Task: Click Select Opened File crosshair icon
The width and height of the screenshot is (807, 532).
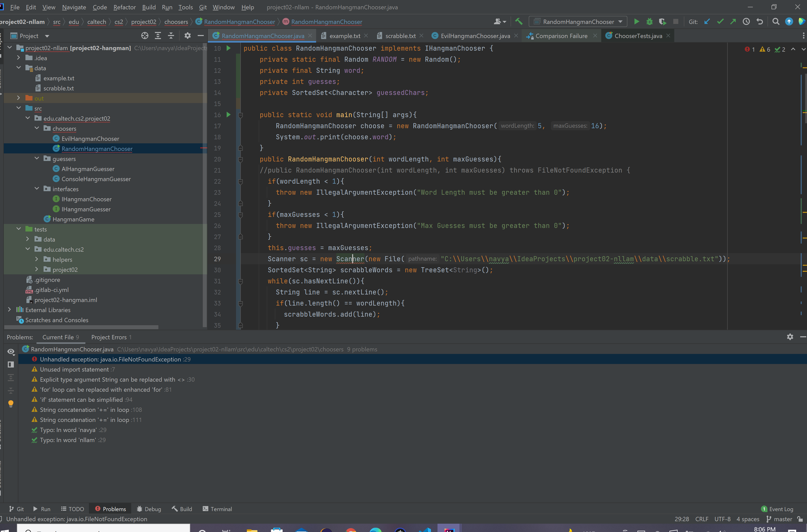Action: coord(145,36)
